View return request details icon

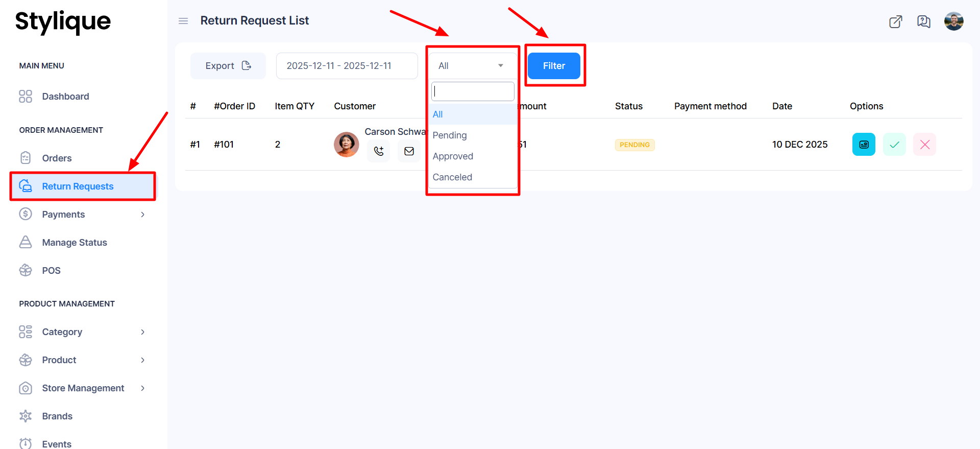(x=864, y=145)
